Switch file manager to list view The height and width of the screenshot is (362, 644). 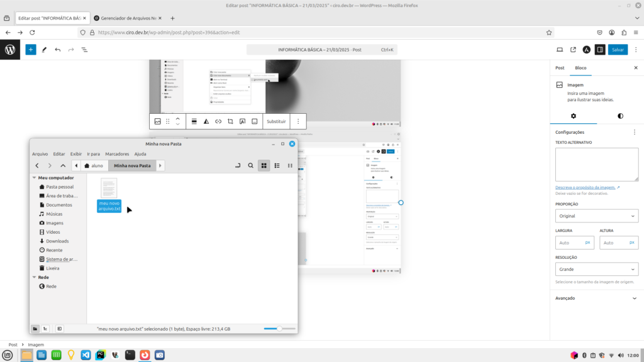click(277, 165)
